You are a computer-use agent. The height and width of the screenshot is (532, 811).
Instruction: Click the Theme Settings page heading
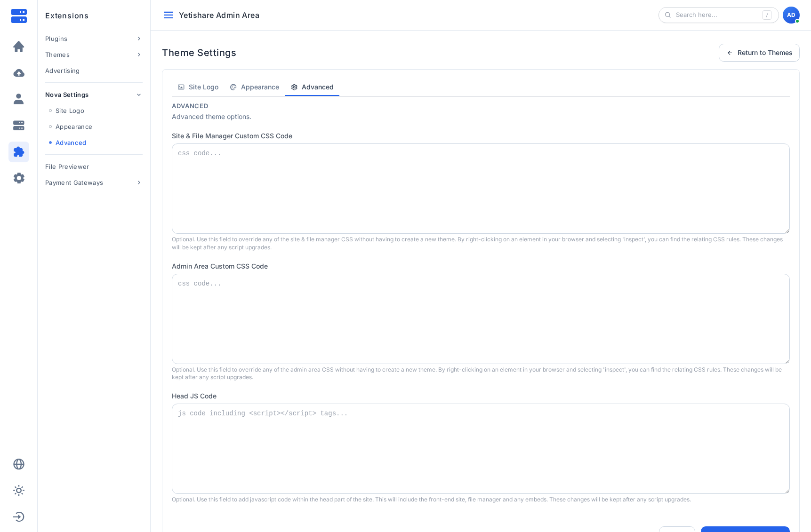tap(199, 53)
